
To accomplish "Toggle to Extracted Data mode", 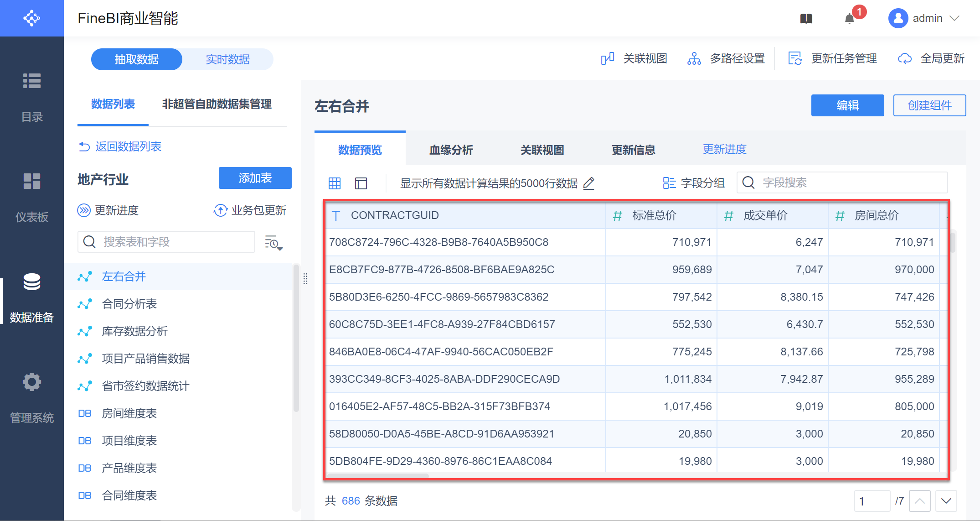I will [137, 59].
